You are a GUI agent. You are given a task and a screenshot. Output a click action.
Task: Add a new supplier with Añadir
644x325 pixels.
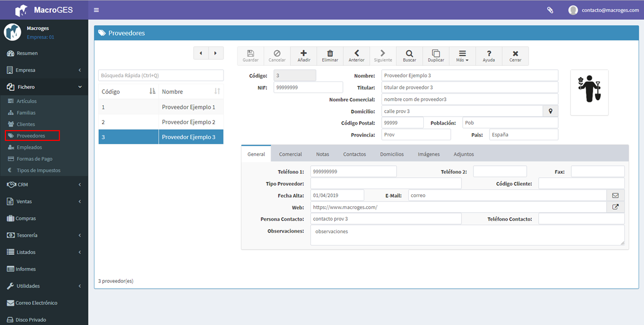click(303, 56)
